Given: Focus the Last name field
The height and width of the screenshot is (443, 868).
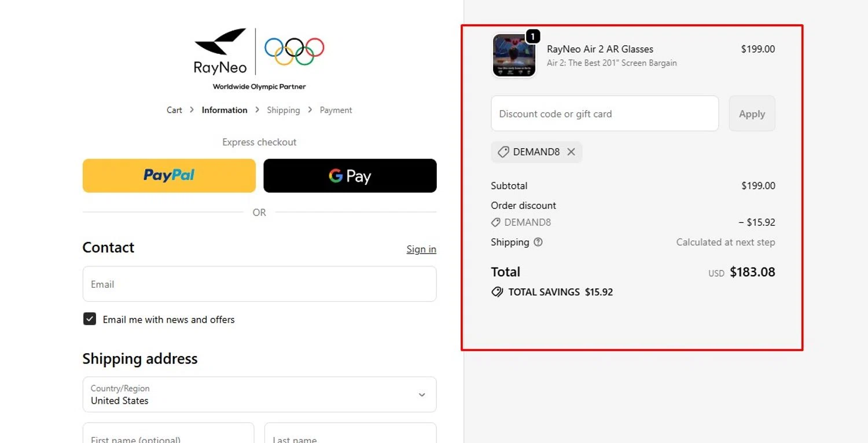Looking at the screenshot, I should pos(351,433).
